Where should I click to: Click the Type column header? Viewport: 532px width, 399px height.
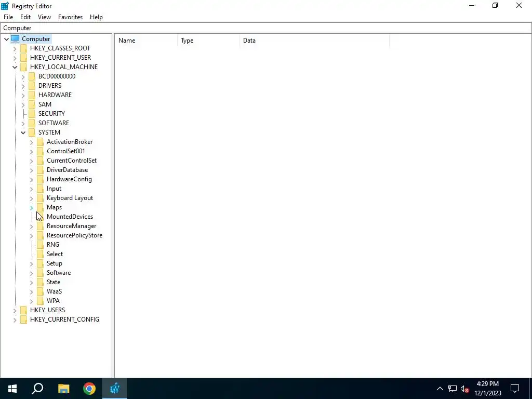pyautogui.click(x=209, y=41)
